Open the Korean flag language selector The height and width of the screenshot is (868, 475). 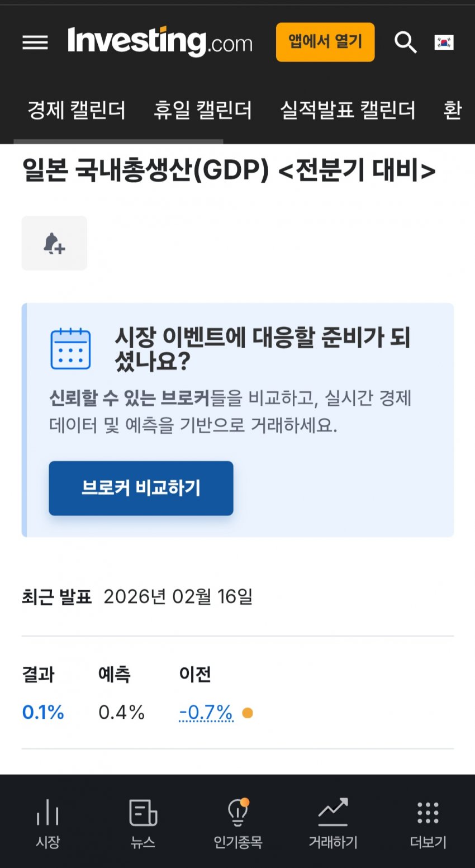coord(444,42)
